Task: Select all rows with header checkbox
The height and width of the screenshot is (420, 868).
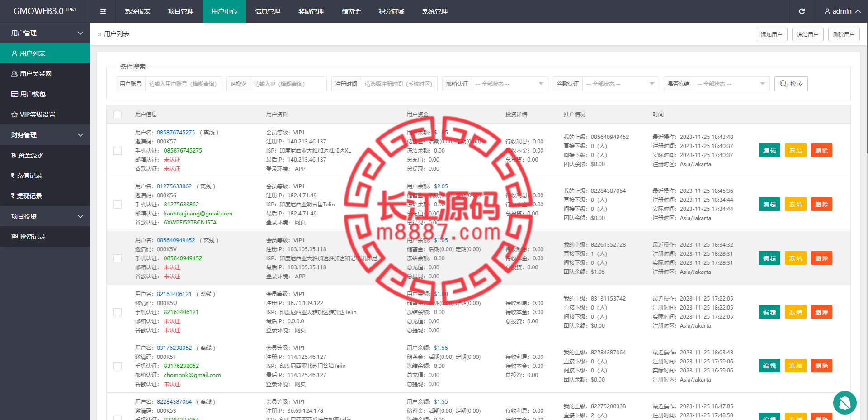Action: 118,115
